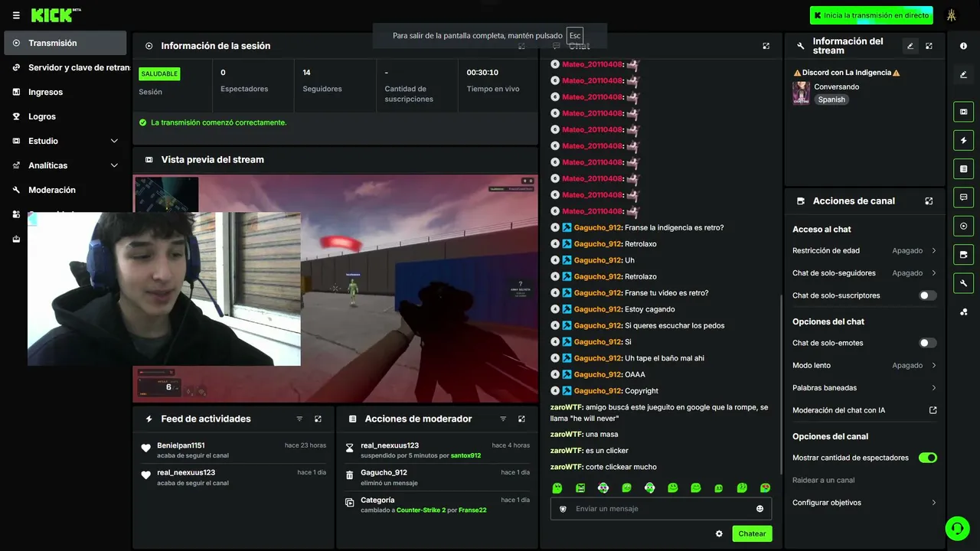980x551 pixels.
Task: Click Inicia la transmisión en directo
Action: coord(871,15)
